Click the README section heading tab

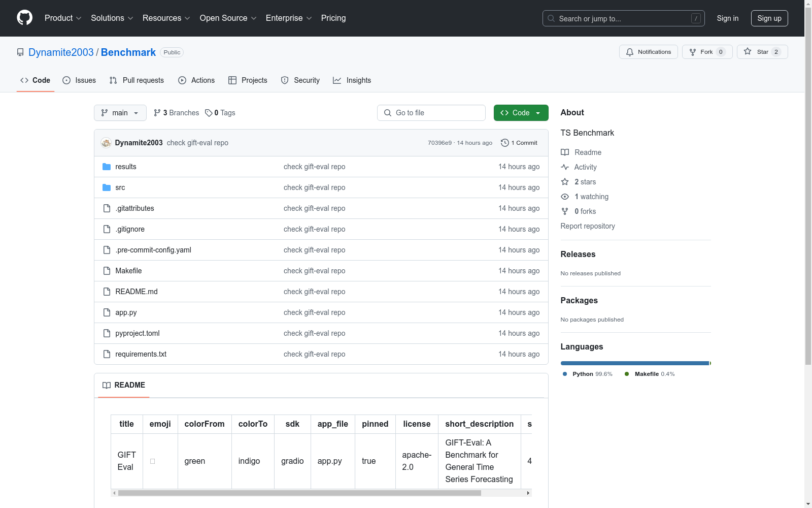click(124, 385)
